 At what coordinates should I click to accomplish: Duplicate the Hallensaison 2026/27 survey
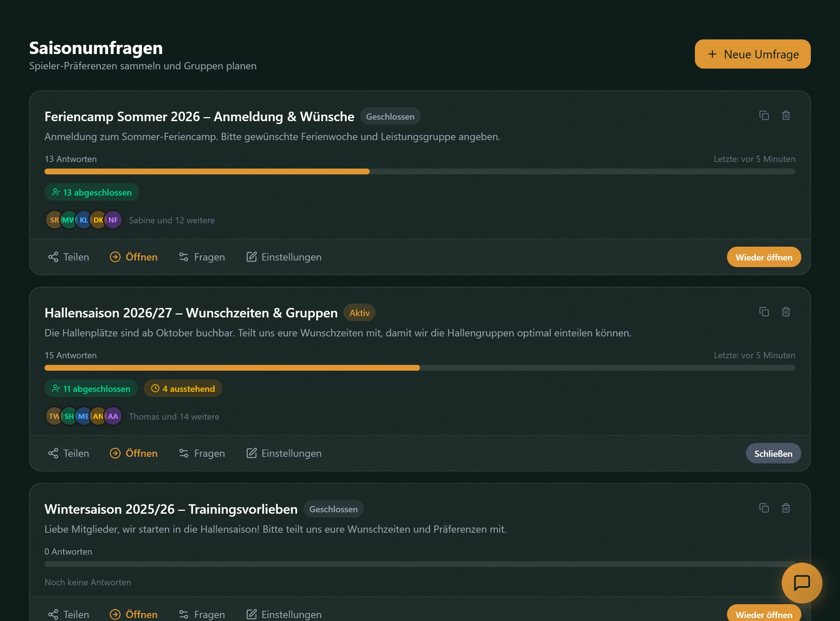(764, 312)
